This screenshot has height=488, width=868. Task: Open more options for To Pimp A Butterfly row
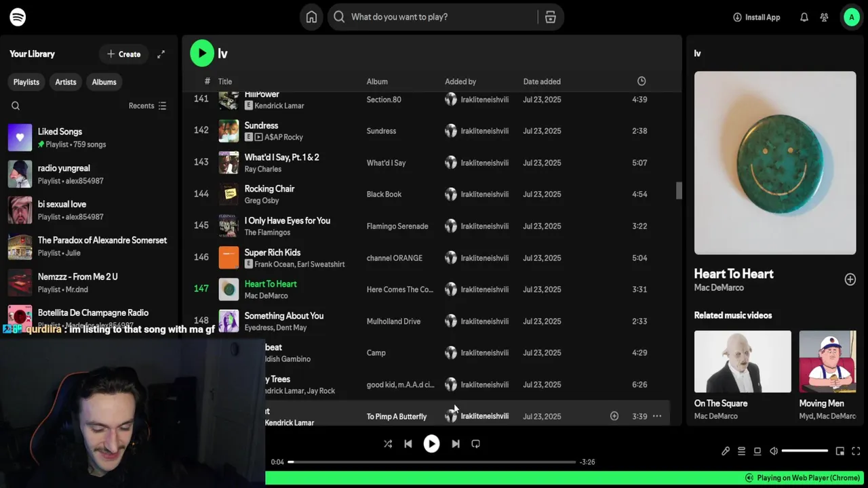656,416
